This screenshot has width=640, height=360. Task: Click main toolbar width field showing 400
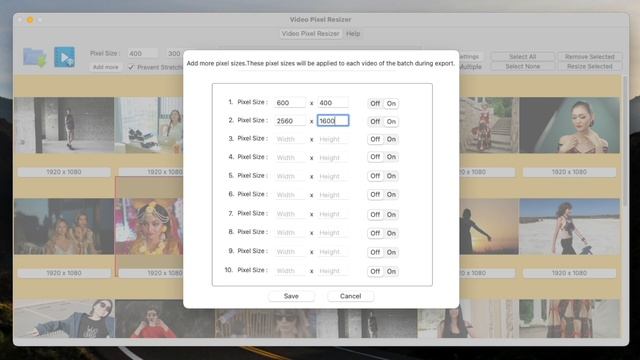coord(142,53)
